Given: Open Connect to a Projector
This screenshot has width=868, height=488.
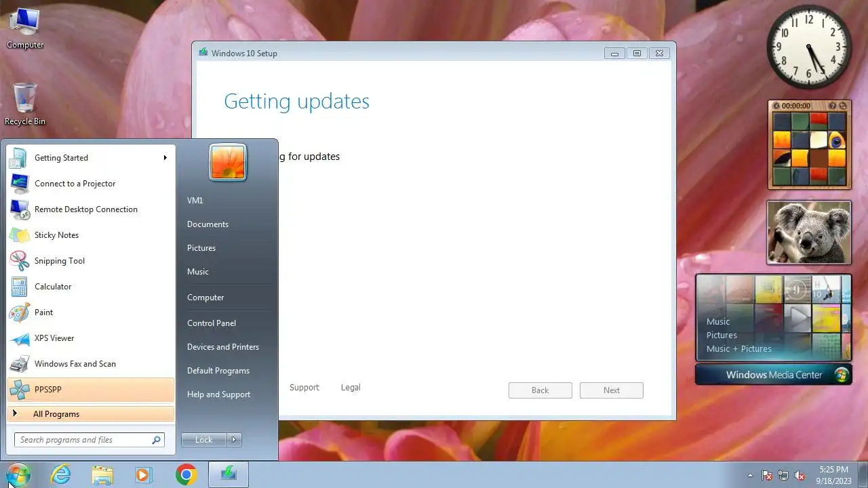Looking at the screenshot, I should click(90, 184).
